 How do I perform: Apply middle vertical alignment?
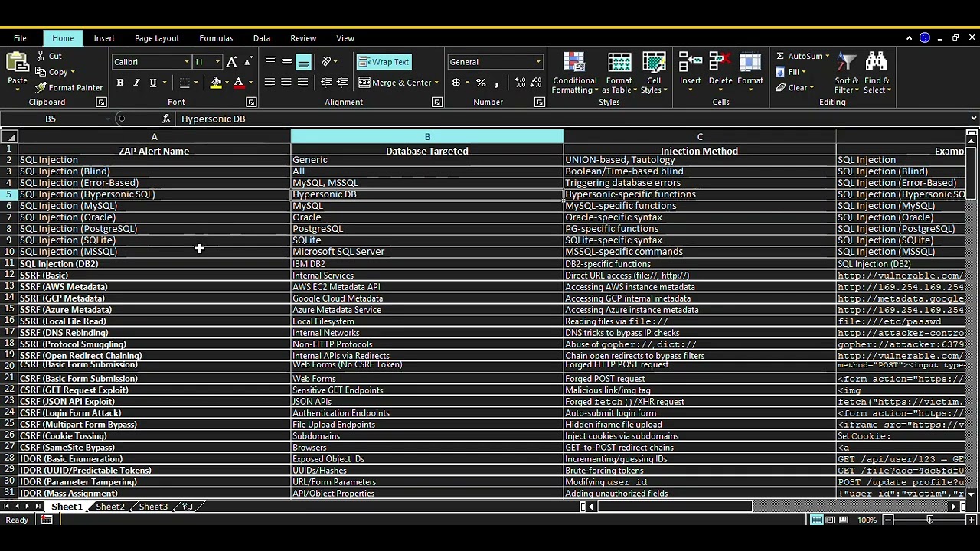click(x=286, y=62)
